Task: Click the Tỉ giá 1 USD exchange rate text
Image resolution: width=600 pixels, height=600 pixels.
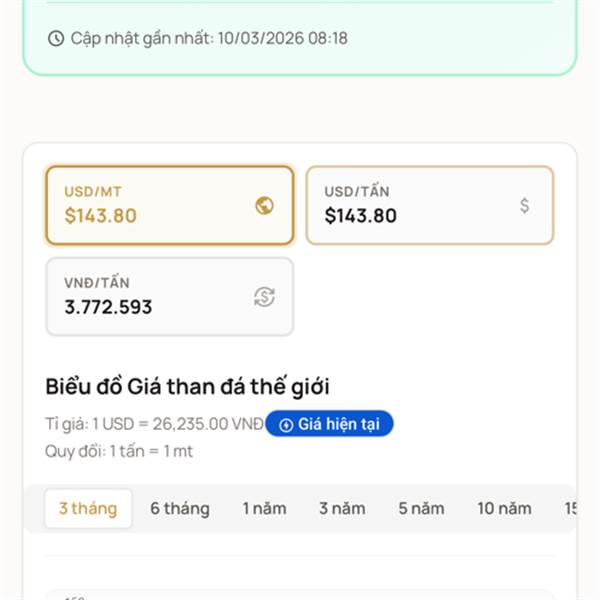Action: coord(154,424)
